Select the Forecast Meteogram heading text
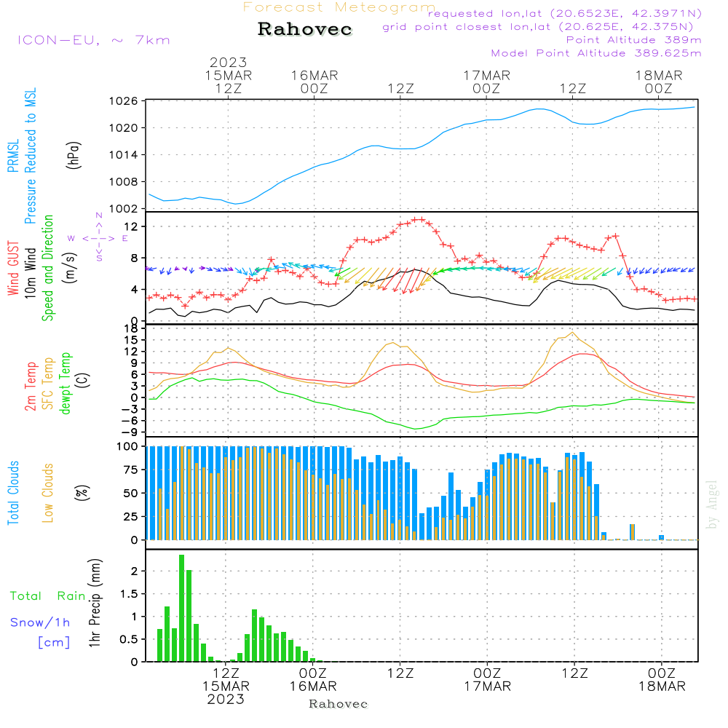 [x=339, y=7]
